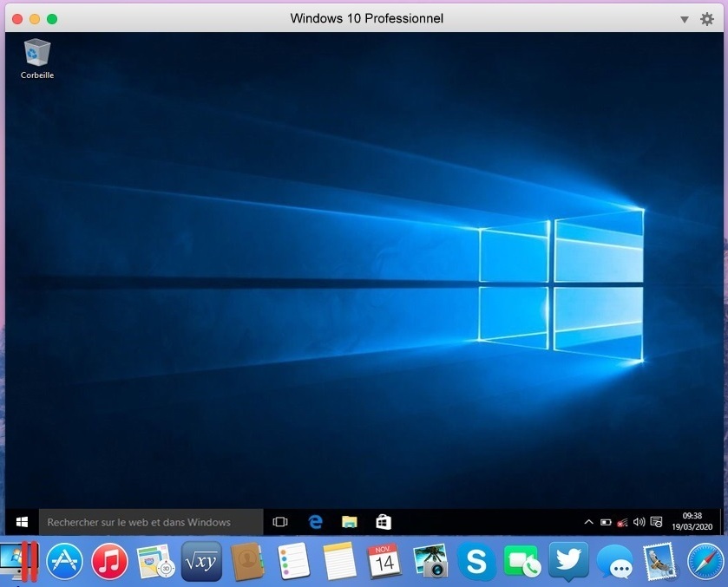Launch Microsoft Edge from the taskbar
This screenshot has height=587, width=728.
click(315, 522)
